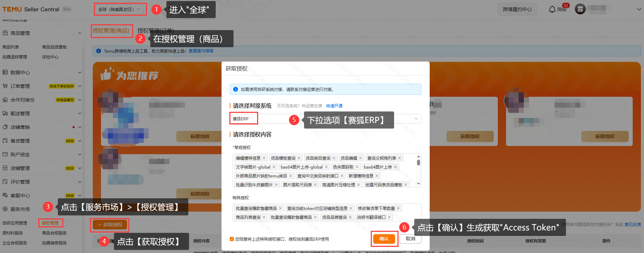Viewport: 644px width, 253px height.
Task: Click the orange 确认 button
Action: [384, 239]
